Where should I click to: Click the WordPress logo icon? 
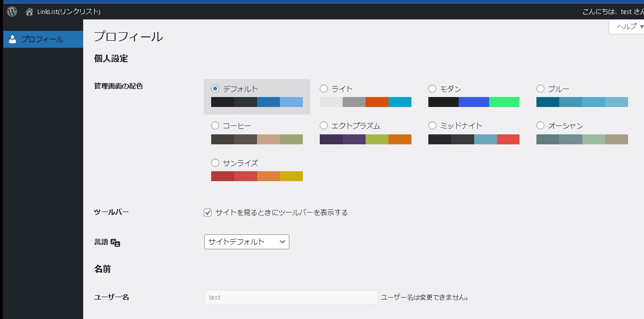click(12, 11)
